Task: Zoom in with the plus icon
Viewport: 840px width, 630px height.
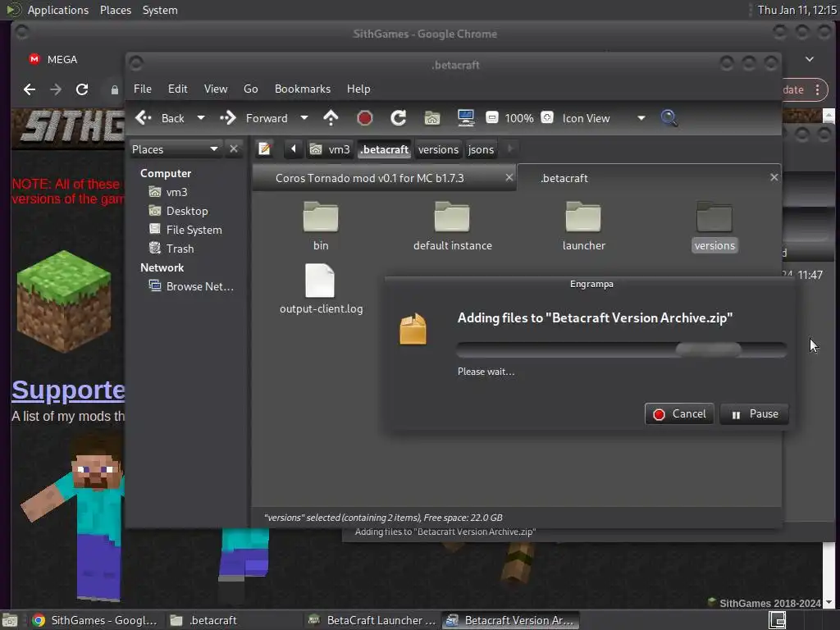Action: pyautogui.click(x=547, y=118)
